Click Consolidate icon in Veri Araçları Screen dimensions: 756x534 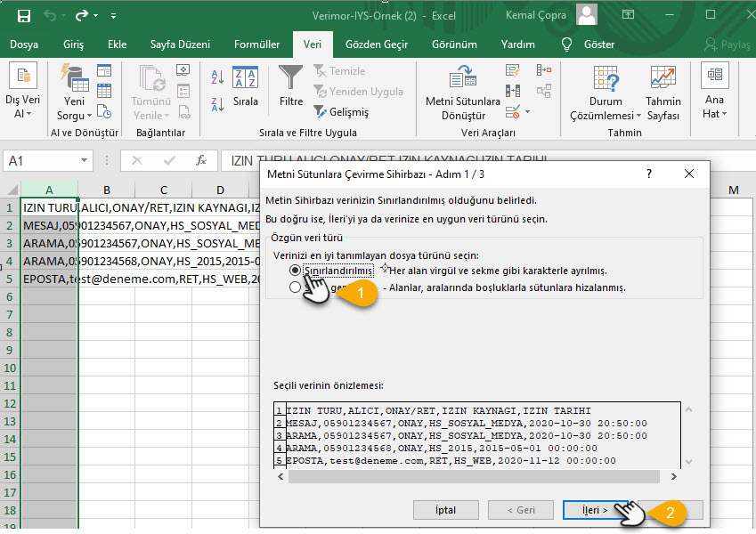(x=544, y=70)
